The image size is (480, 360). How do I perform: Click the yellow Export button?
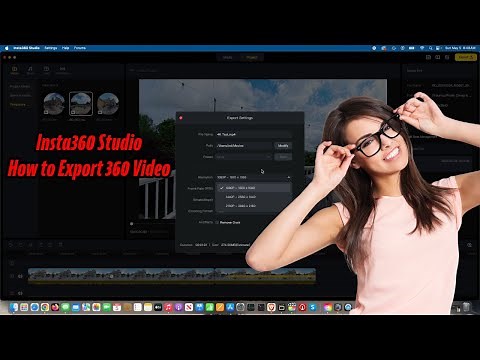[465, 57]
